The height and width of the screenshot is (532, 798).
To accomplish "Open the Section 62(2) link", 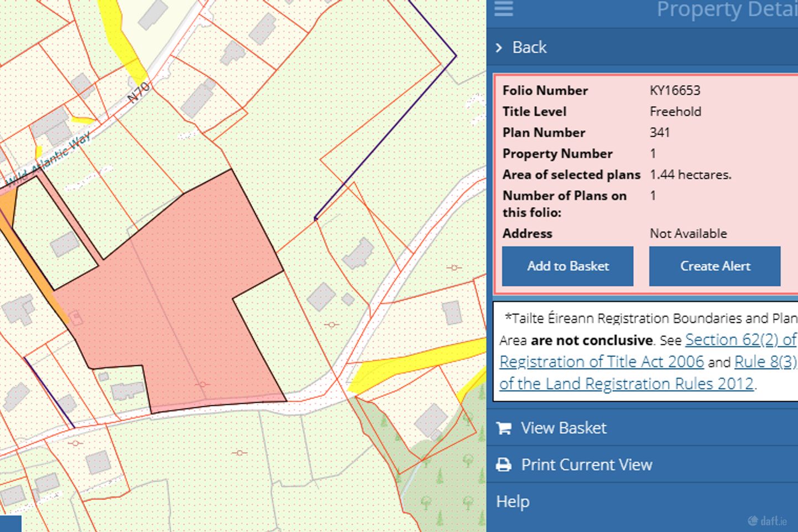I will tap(740, 339).
